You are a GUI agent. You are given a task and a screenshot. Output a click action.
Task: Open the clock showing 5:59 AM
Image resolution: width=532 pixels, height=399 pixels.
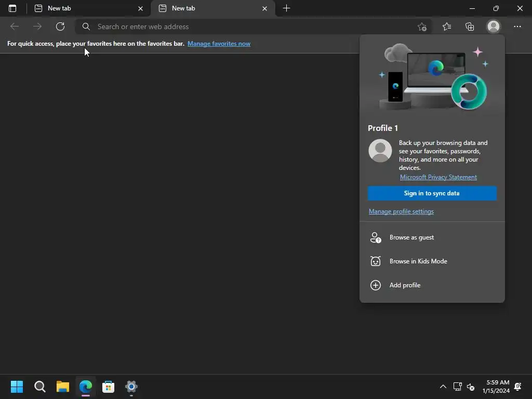[496, 387]
